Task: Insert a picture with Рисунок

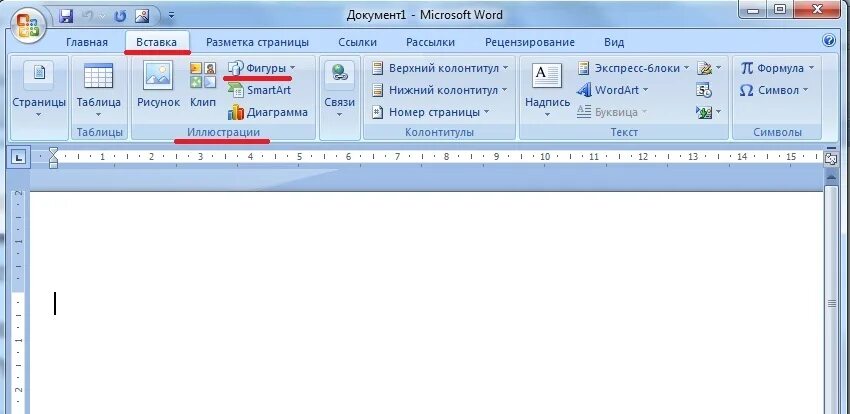Action: coord(158,84)
